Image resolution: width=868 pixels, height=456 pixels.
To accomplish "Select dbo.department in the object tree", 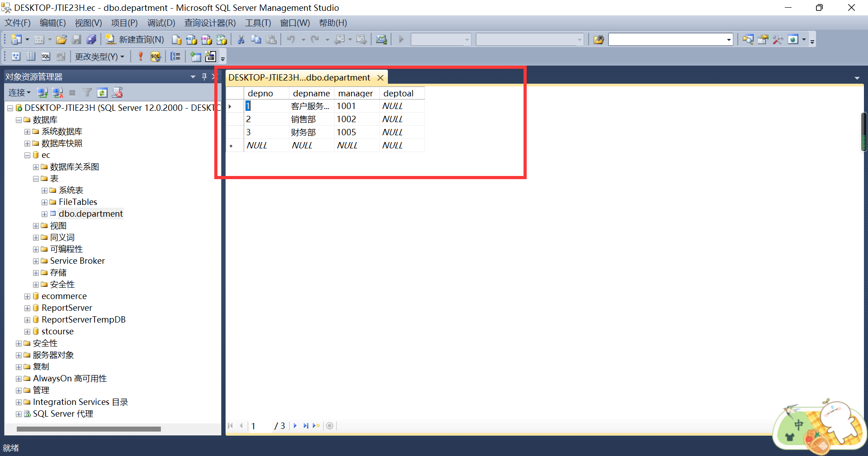I will (x=90, y=214).
